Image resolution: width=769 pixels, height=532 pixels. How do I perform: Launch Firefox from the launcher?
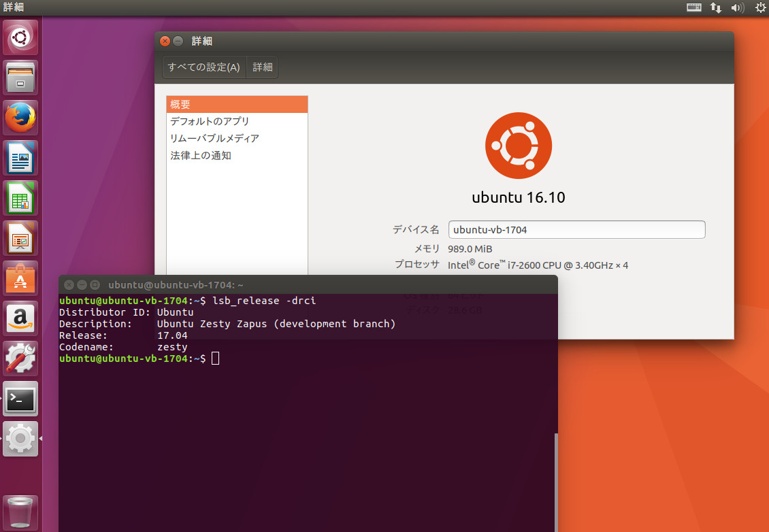pyautogui.click(x=20, y=117)
